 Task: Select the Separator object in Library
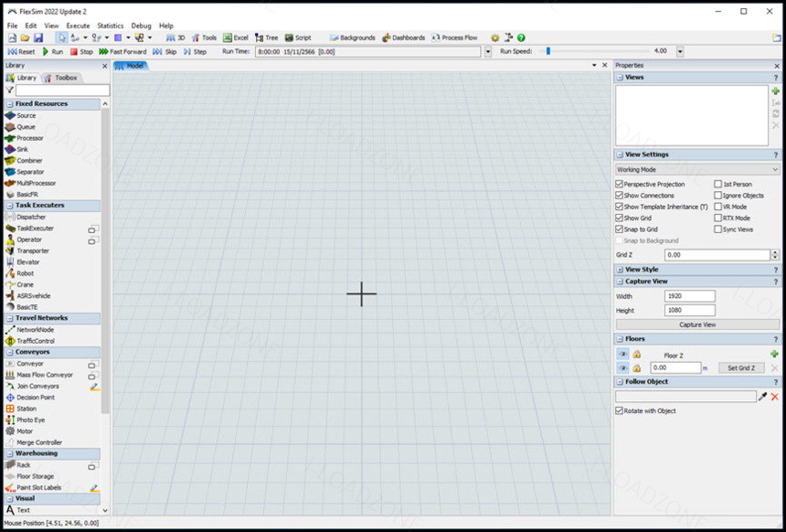pos(30,172)
